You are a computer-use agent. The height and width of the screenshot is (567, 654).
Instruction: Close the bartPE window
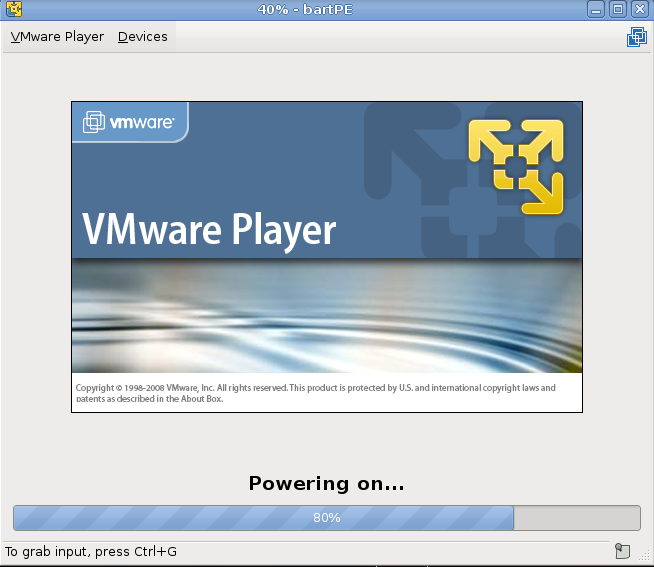[x=639, y=9]
